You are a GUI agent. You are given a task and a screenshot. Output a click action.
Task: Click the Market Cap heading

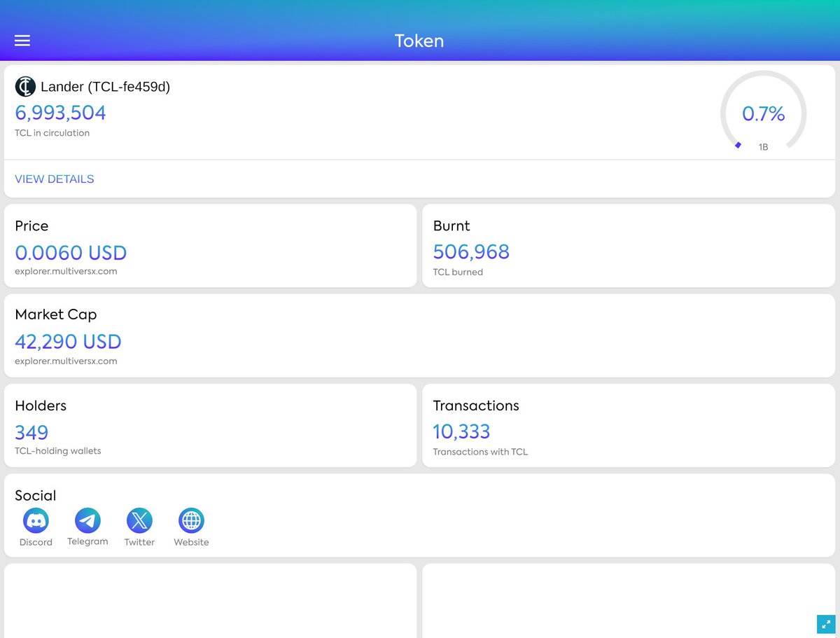(56, 315)
